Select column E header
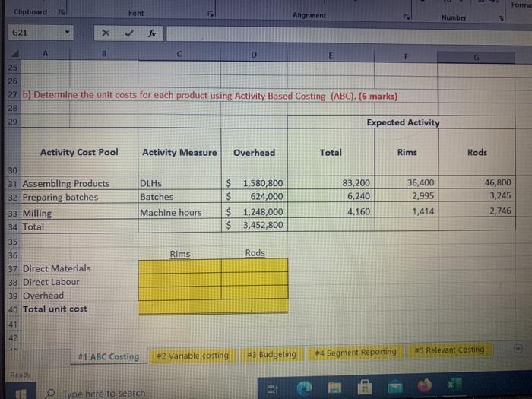 331,56
